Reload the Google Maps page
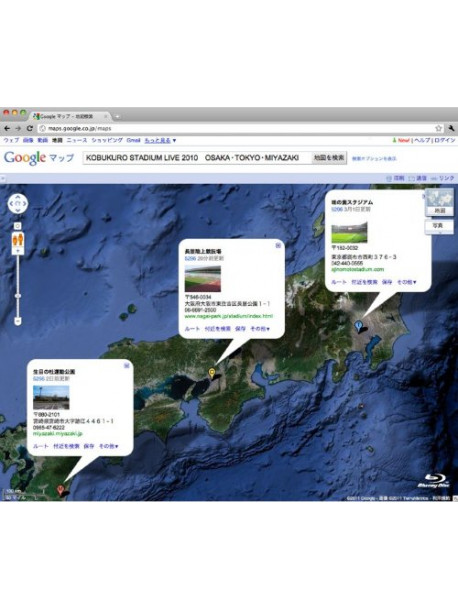This screenshot has height=610, width=458. 30,128
